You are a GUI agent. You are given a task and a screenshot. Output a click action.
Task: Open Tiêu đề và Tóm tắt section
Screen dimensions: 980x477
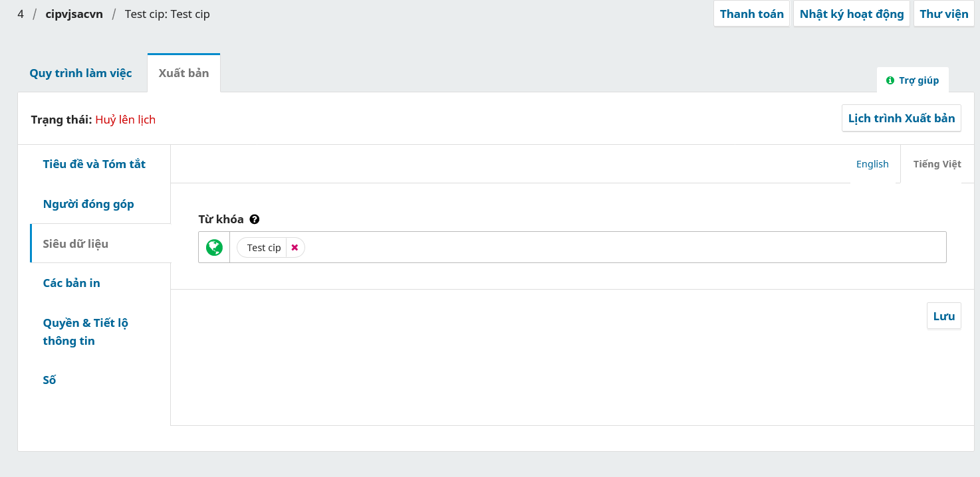94,164
